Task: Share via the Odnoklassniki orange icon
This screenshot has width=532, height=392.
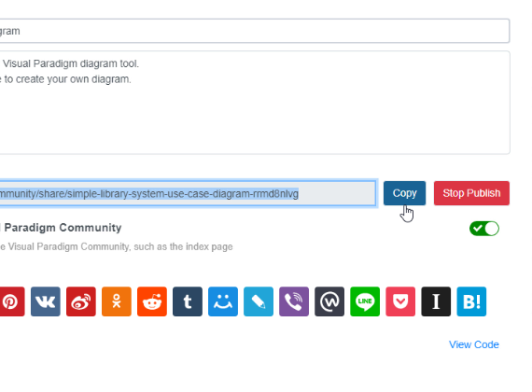Action: (x=117, y=301)
